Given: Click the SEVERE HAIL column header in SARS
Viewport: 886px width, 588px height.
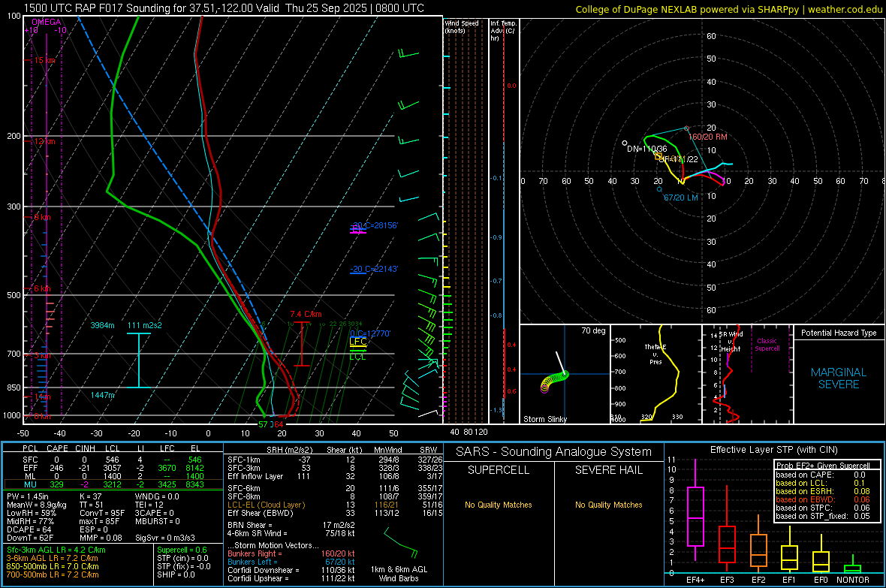Looking at the screenshot, I should [x=608, y=470].
